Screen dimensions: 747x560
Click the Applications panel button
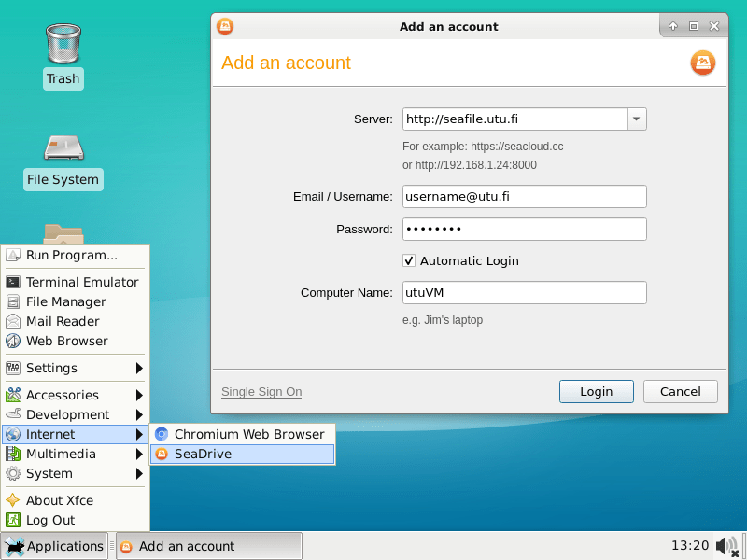coord(54,546)
